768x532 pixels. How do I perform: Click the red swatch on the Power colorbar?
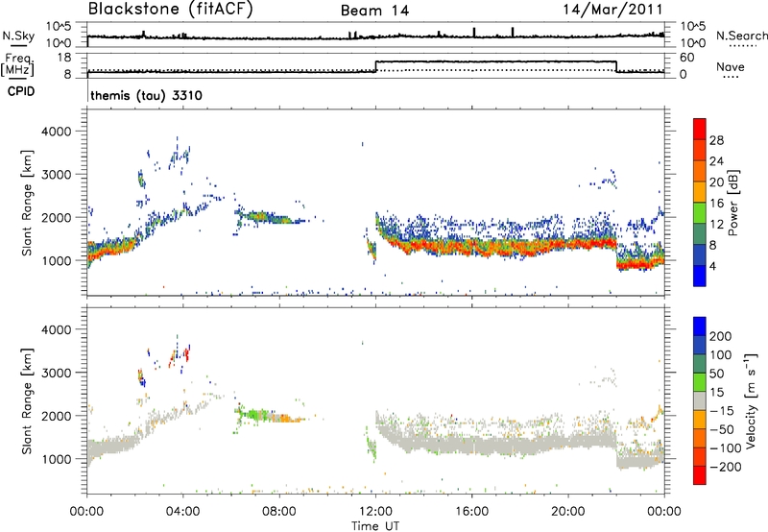point(700,129)
